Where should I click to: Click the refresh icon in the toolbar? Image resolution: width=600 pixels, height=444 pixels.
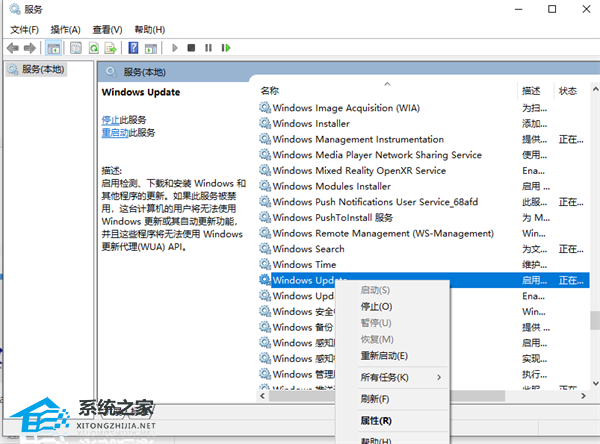point(94,47)
